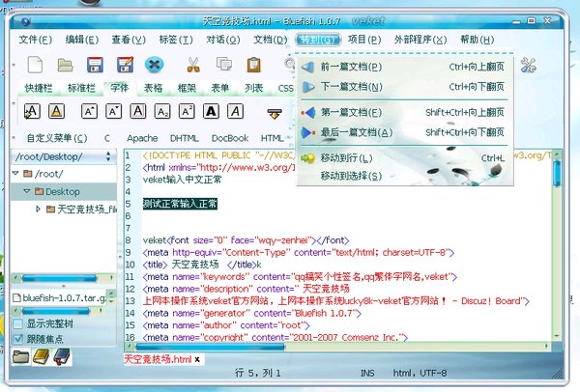Choose 第一篇文档(F) from the menu
Viewport: 580px width, 392px height.
tap(404, 112)
